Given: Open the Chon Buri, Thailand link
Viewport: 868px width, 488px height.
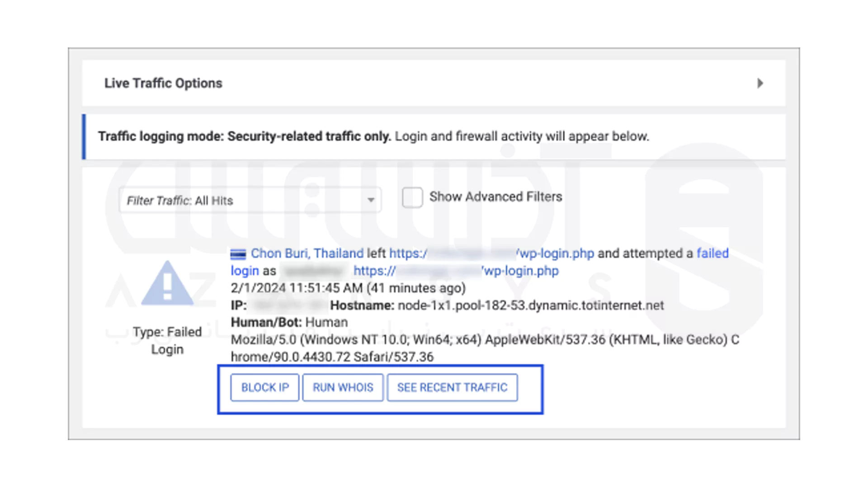Looking at the screenshot, I should tap(307, 253).
